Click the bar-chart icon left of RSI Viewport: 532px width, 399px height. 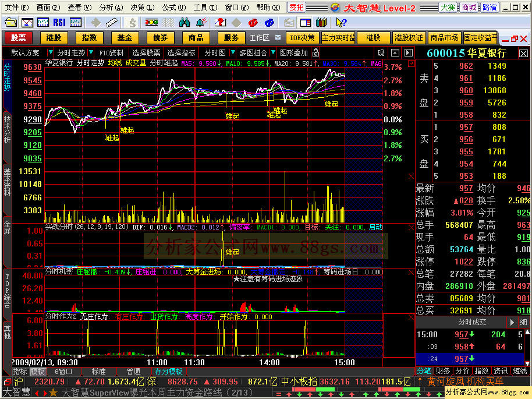click(43, 23)
